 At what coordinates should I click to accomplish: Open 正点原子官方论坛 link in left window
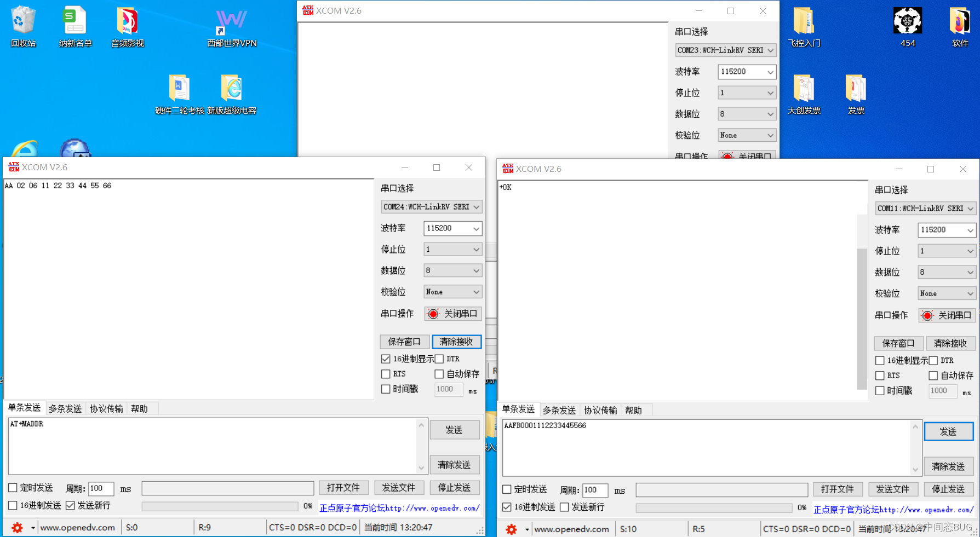tap(399, 508)
